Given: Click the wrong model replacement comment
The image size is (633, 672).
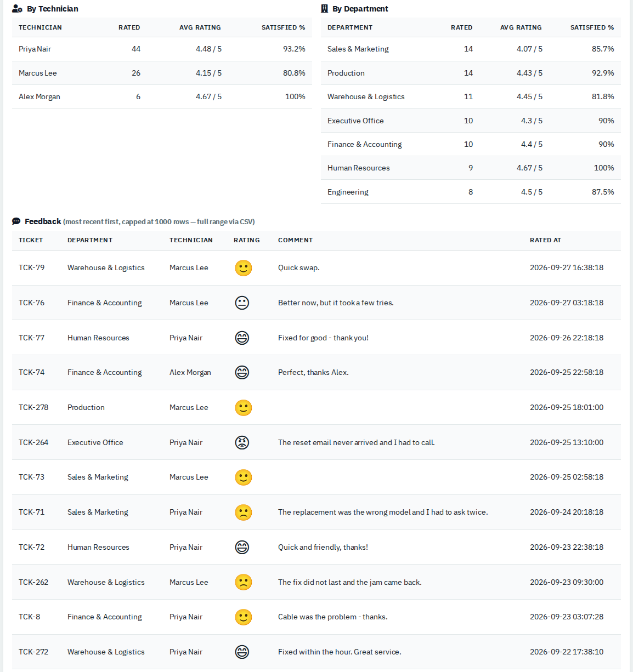Looking at the screenshot, I should [x=383, y=512].
